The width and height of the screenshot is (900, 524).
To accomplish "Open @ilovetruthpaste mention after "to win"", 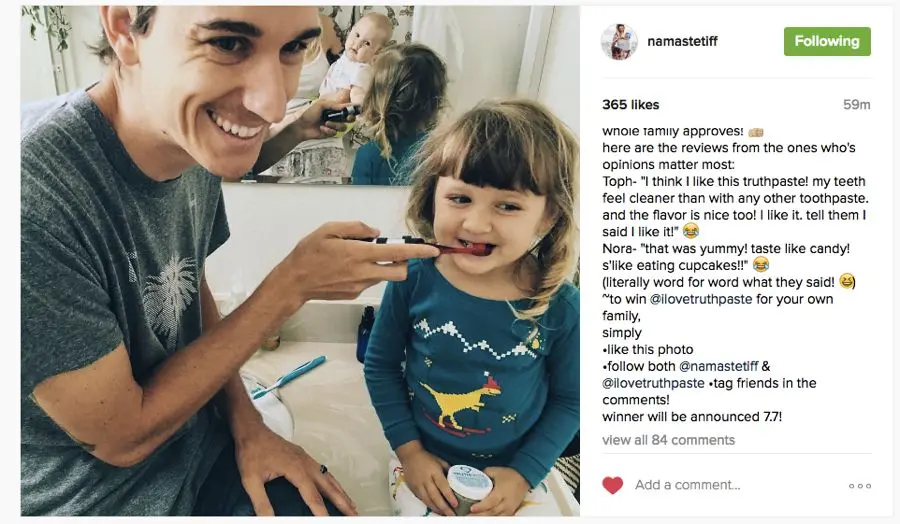I will [700, 299].
